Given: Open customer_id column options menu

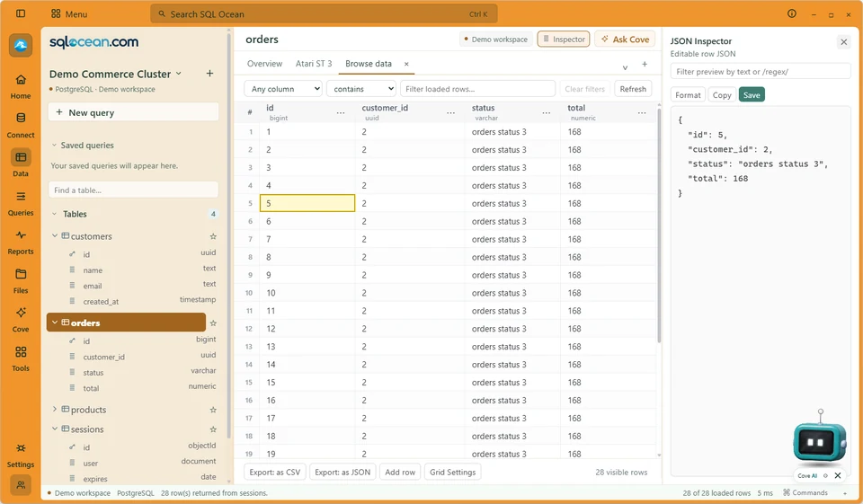Looking at the screenshot, I should click(450, 112).
